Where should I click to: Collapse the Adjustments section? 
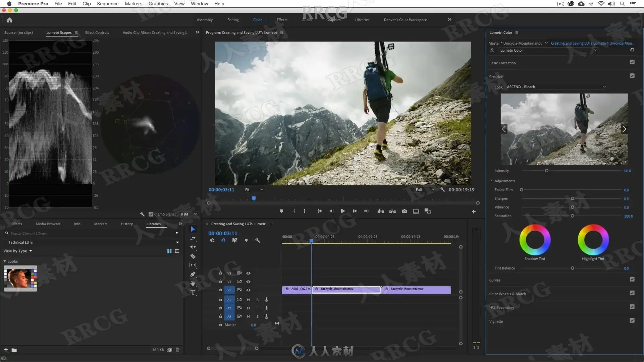coord(491,181)
